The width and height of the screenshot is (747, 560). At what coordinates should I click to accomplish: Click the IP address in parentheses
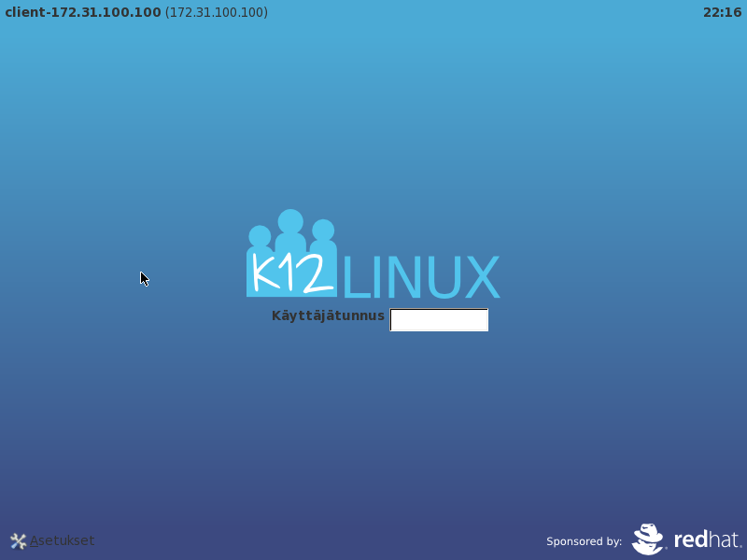coord(217,12)
